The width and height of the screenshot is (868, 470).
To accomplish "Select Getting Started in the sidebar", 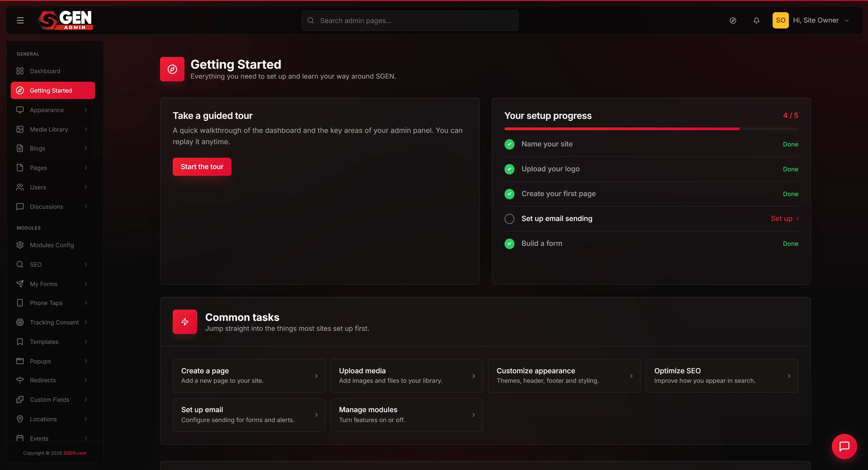I will [x=53, y=90].
